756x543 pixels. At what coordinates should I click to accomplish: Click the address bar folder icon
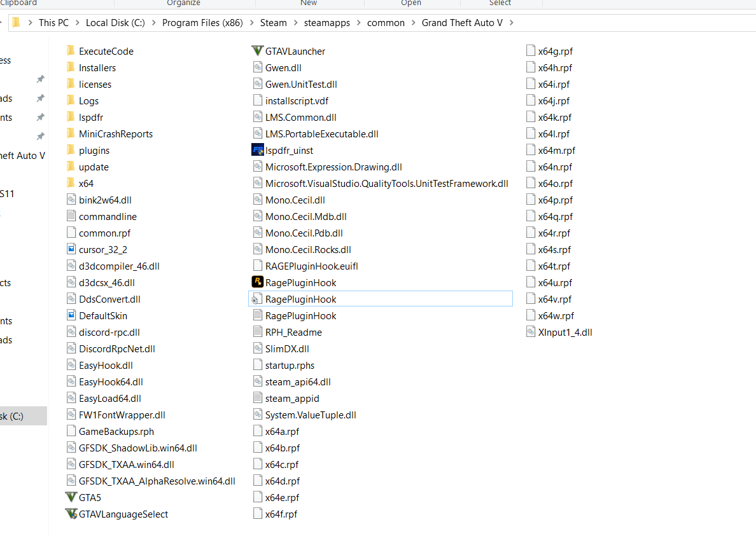point(17,22)
